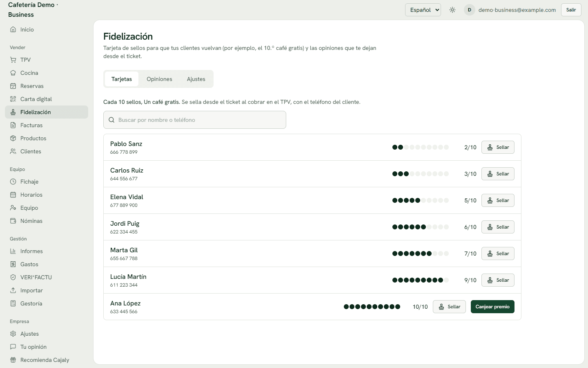Click demo-business@example.com account email
The width and height of the screenshot is (588, 368).
pyautogui.click(x=517, y=10)
